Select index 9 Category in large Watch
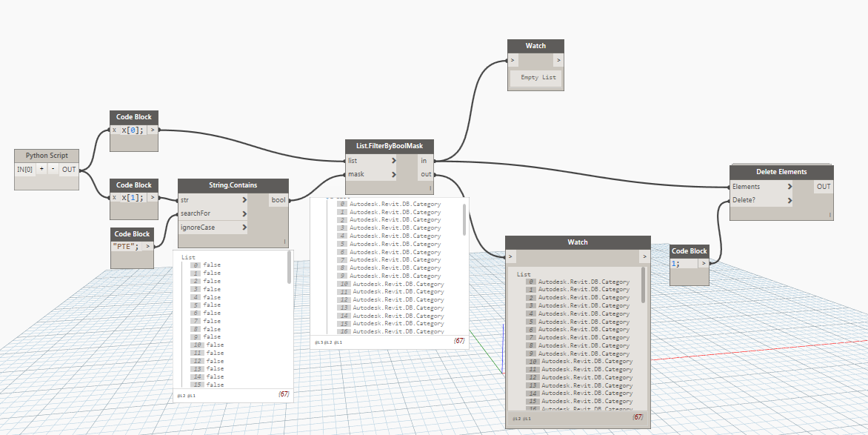The width and height of the screenshot is (868, 435). coord(578,353)
